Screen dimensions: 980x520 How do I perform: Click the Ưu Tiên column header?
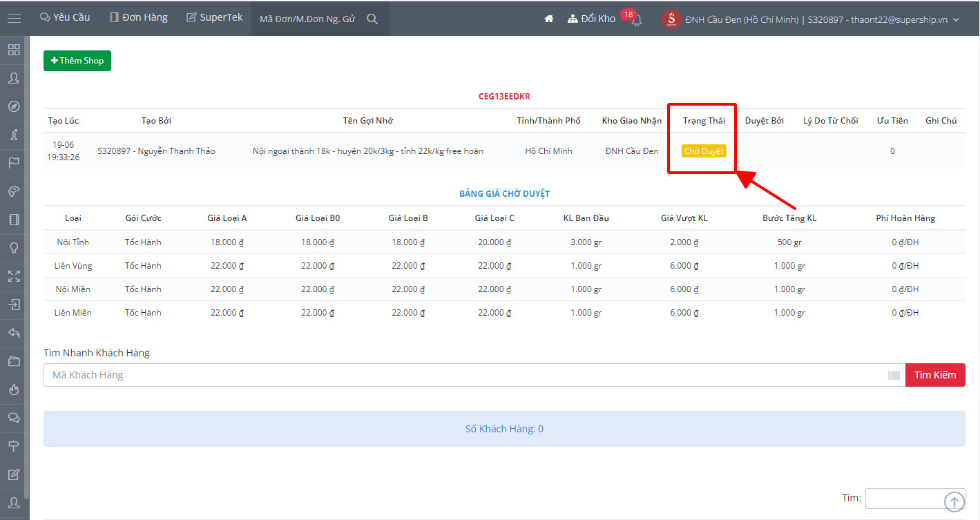click(892, 121)
